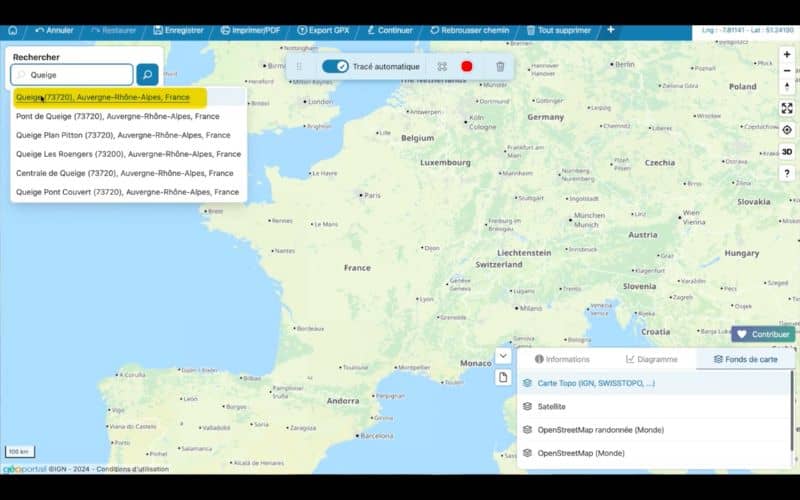
Task: Open the Informations tab
Action: [x=562, y=359]
